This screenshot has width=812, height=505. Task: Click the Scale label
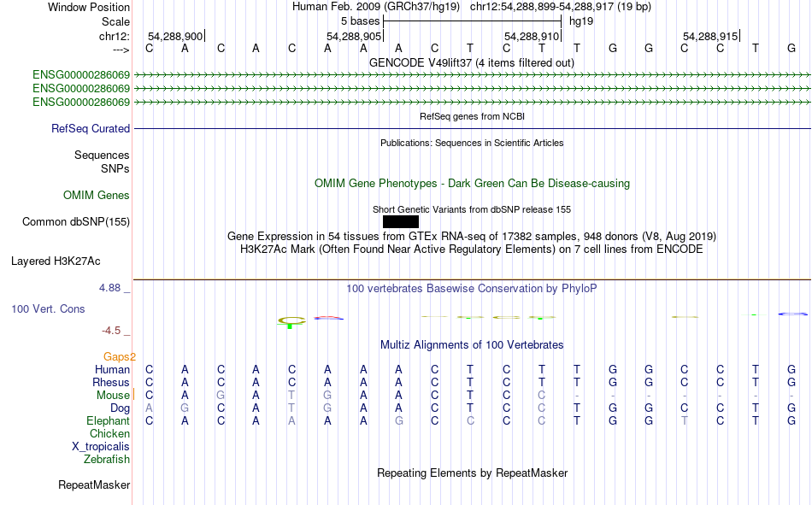point(115,21)
